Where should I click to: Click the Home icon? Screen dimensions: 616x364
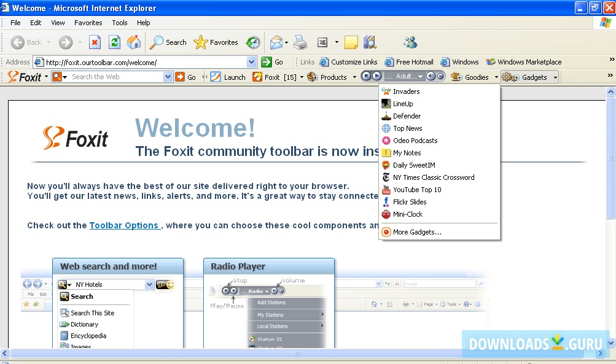134,42
